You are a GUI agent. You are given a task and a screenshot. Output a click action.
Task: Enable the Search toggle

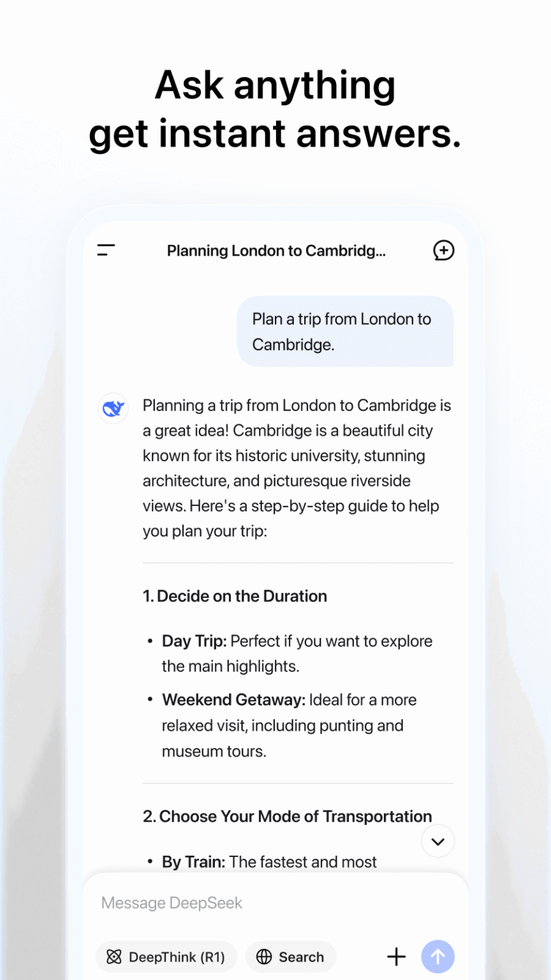tap(291, 957)
